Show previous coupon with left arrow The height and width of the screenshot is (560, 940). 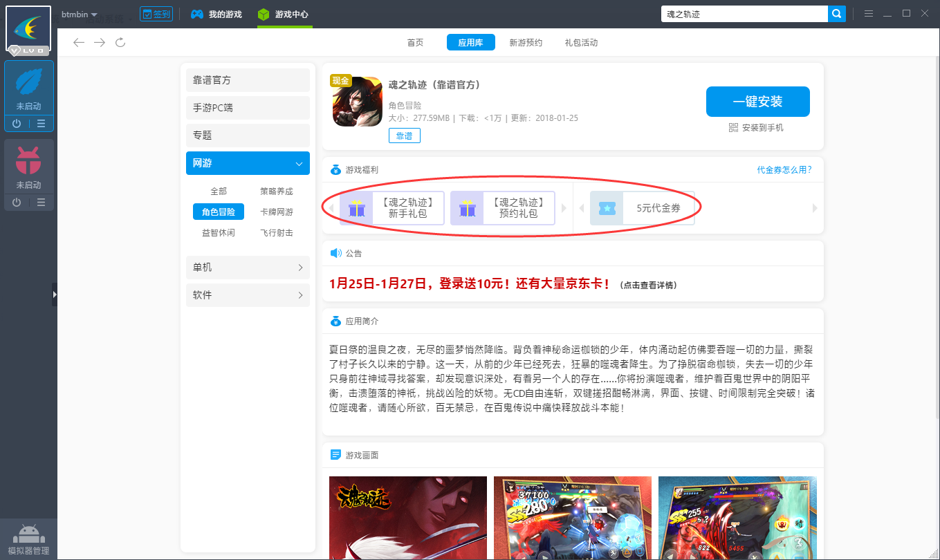click(x=581, y=208)
